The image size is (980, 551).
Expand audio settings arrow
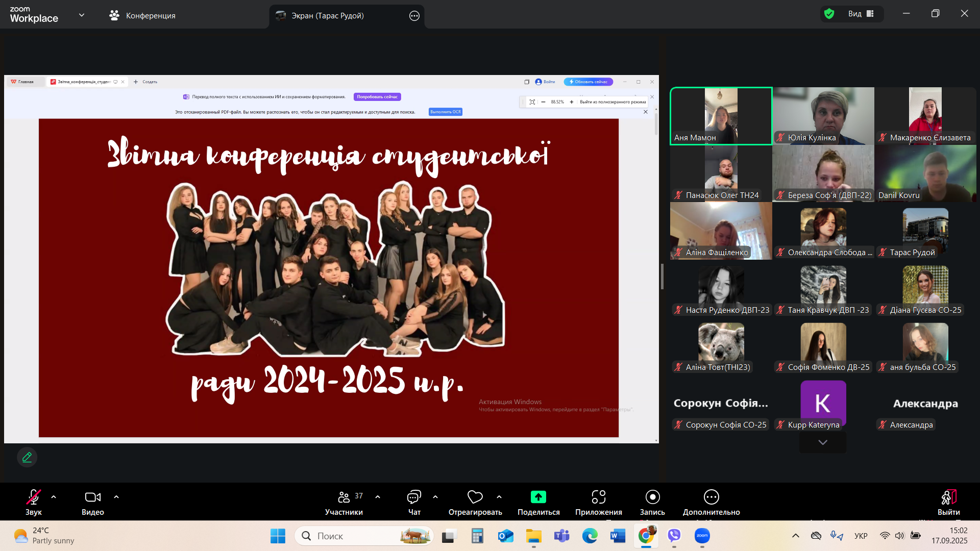click(x=54, y=497)
